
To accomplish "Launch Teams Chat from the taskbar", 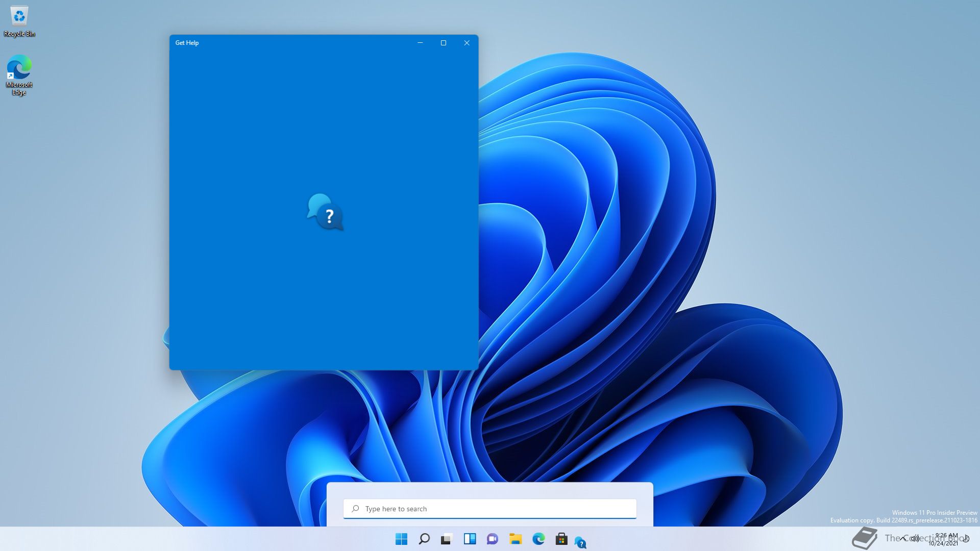I will click(493, 539).
